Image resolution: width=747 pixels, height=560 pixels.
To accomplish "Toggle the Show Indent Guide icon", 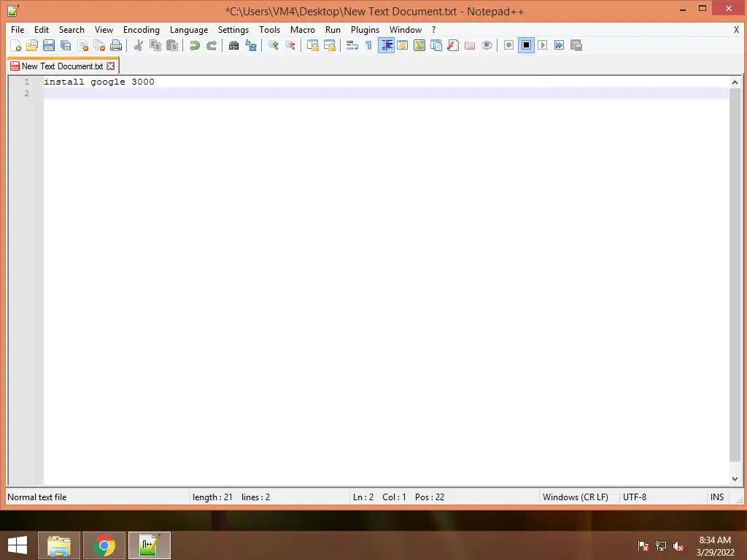I will pos(386,45).
